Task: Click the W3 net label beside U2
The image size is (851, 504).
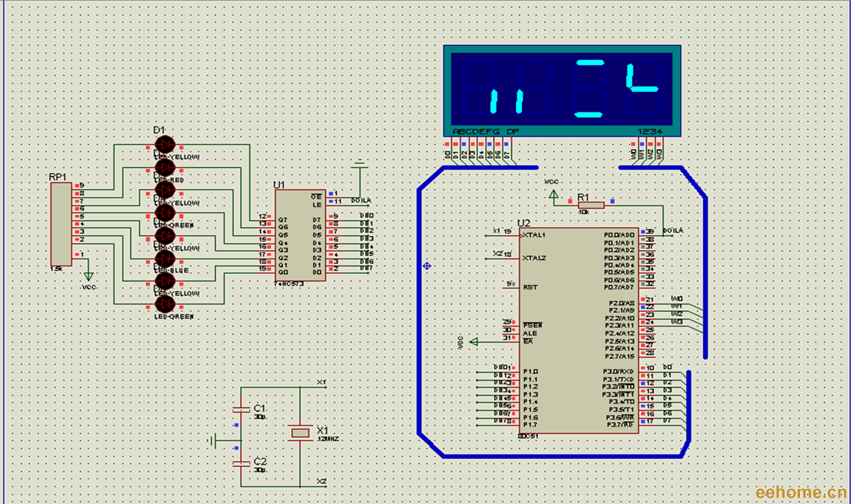Action: coord(677,321)
